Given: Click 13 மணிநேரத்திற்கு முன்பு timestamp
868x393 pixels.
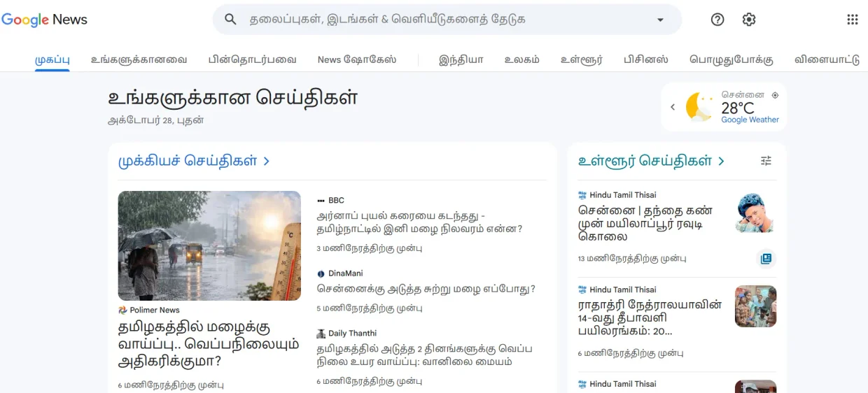Looking at the screenshot, I should point(632,259).
